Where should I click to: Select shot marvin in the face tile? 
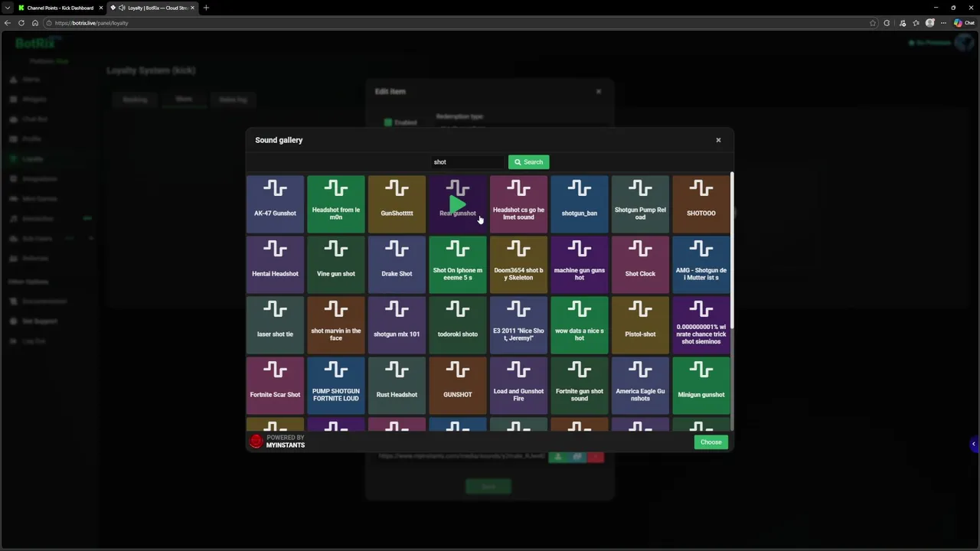[x=335, y=325]
